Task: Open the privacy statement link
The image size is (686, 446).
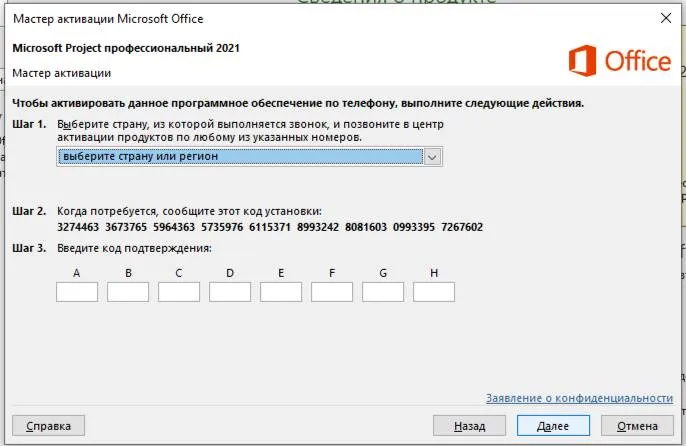Action: [579, 398]
